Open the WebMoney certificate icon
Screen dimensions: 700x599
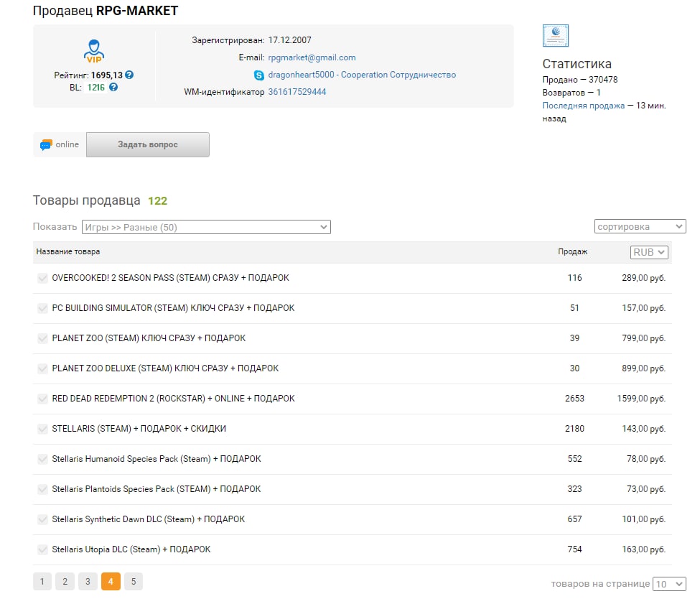[x=556, y=35]
